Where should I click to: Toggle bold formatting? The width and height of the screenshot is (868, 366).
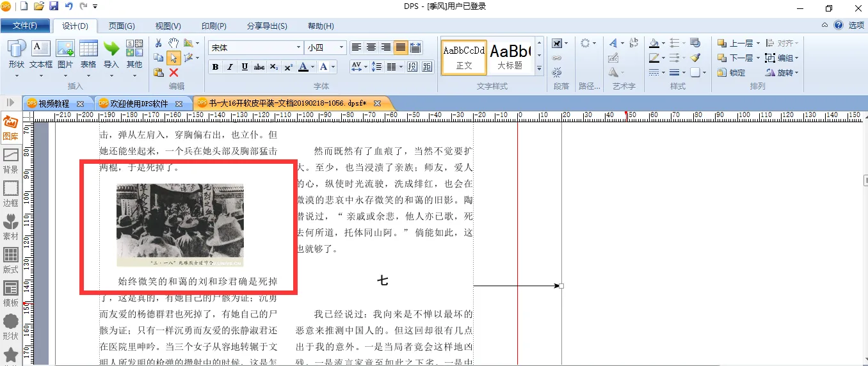pyautogui.click(x=215, y=67)
